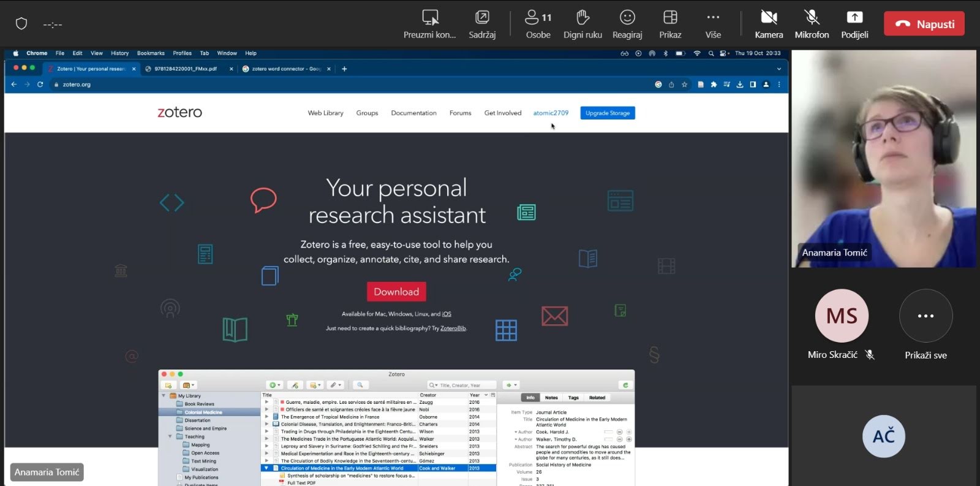
Task: Go back with Chrome back arrow
Action: coord(13,85)
